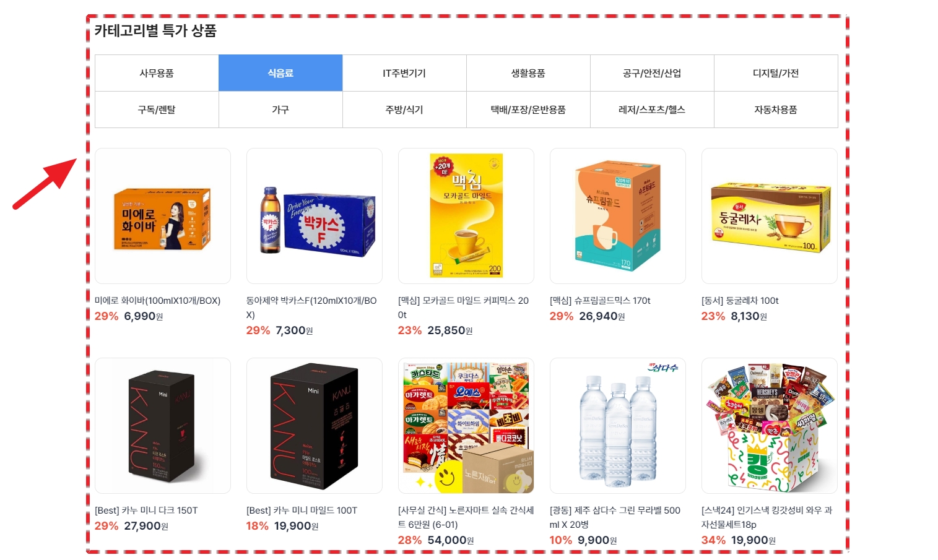938x560 pixels.
Task: Open the 자동차용품 category tab
Action: pyautogui.click(x=776, y=110)
